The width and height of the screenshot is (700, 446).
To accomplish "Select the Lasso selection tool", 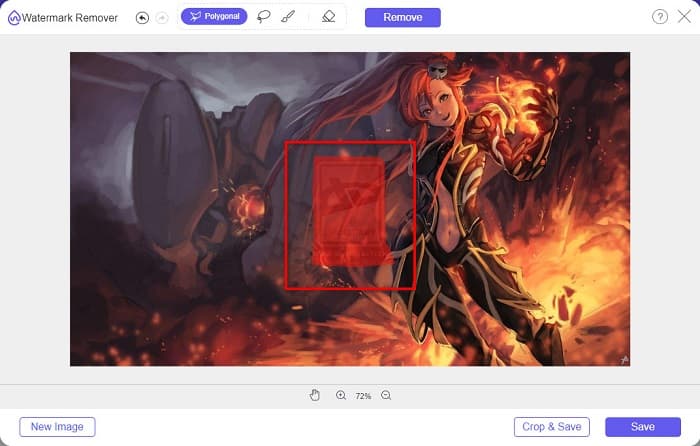I will pyautogui.click(x=263, y=17).
